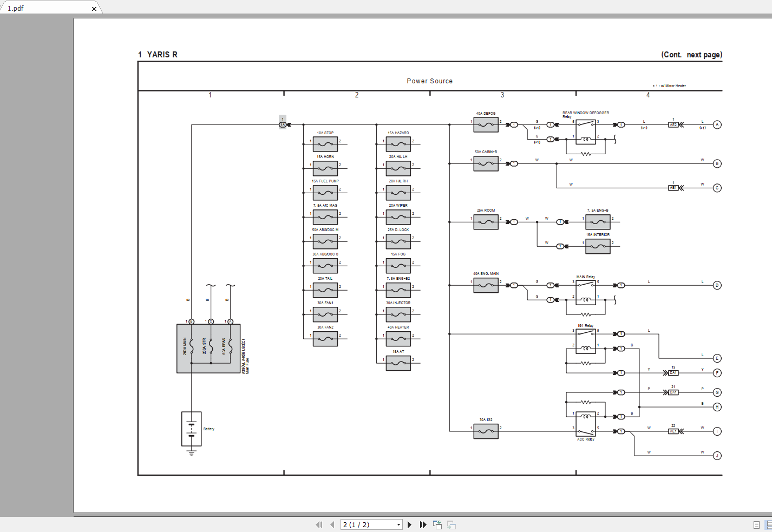
Task: Click the '15A HAZARD' fuse label
Action: [398, 133]
